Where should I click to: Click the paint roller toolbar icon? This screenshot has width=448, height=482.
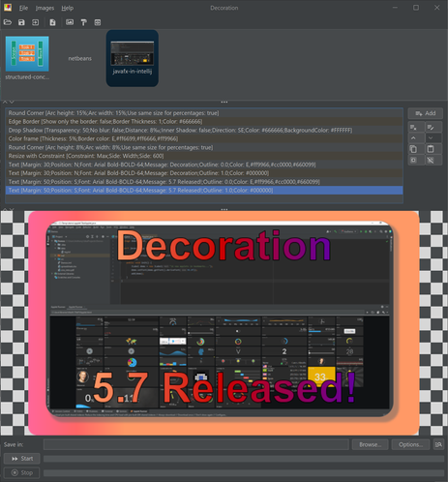pos(83,22)
